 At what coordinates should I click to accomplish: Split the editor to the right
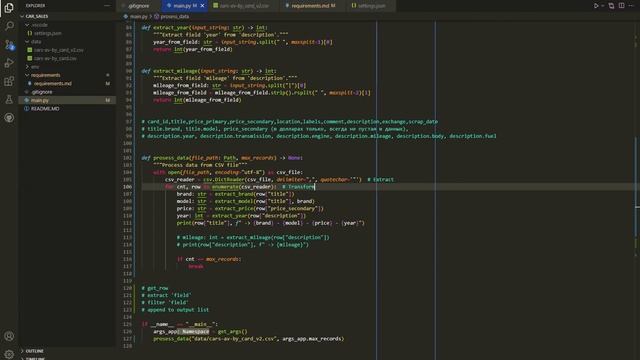(x=621, y=6)
